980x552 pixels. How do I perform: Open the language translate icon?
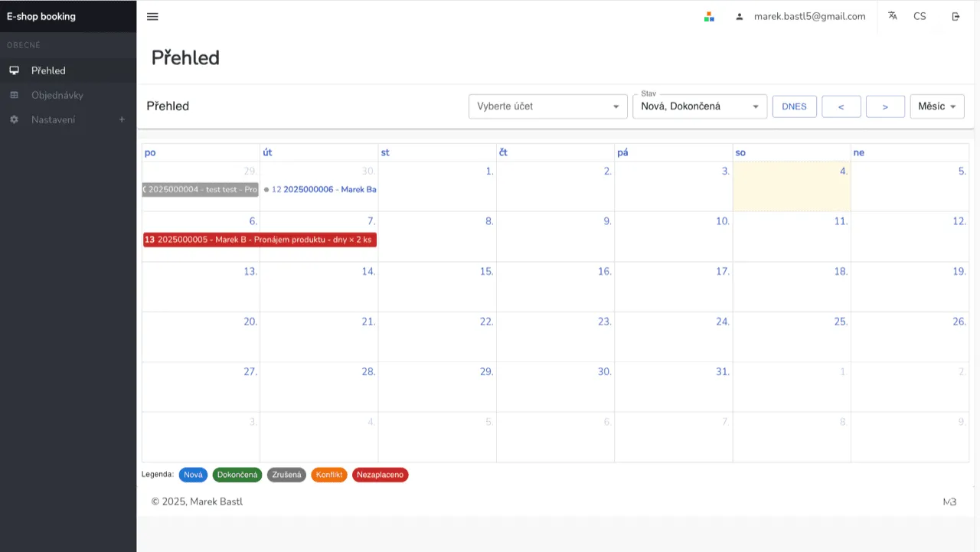click(x=893, y=16)
